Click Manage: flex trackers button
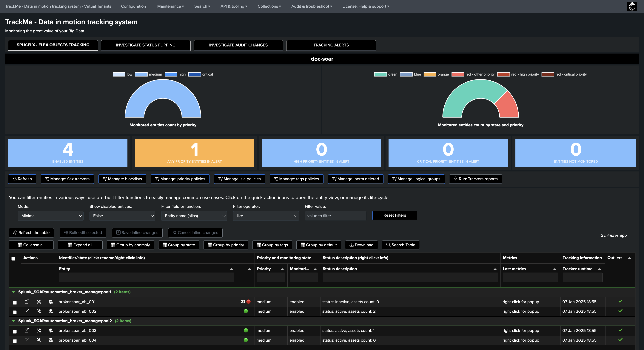644x350 pixels. tap(67, 179)
